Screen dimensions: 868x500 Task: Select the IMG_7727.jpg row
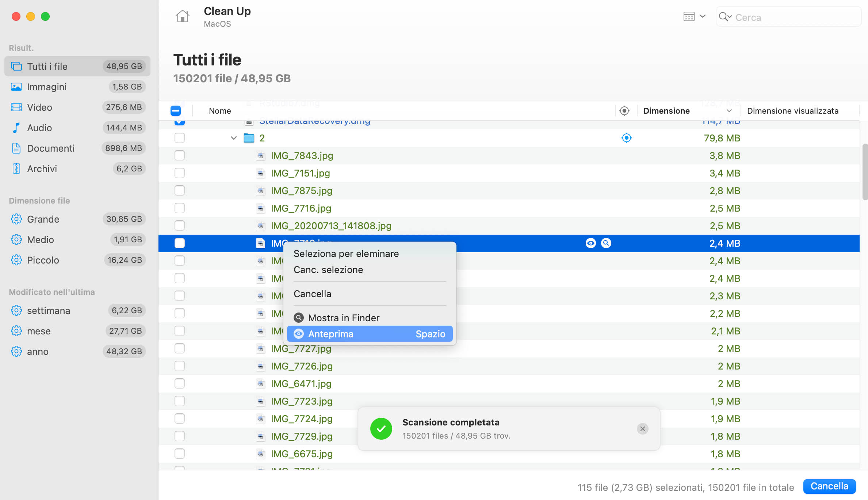tap(509, 348)
